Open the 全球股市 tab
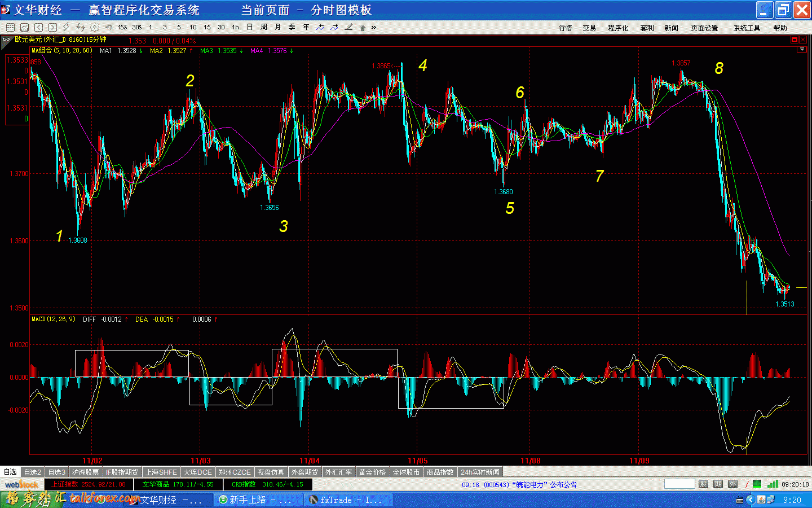 (x=407, y=472)
